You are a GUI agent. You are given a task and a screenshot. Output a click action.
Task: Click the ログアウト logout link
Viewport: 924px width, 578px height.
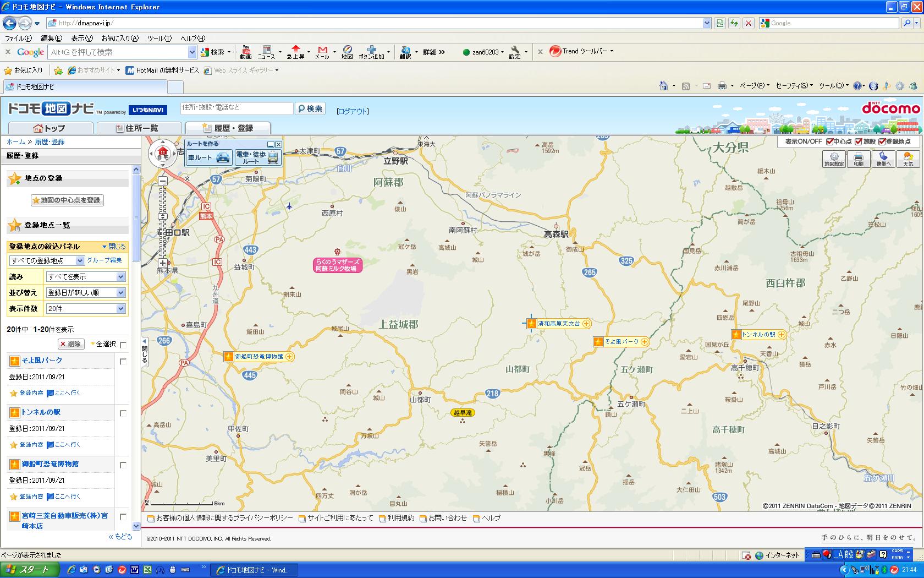(353, 111)
